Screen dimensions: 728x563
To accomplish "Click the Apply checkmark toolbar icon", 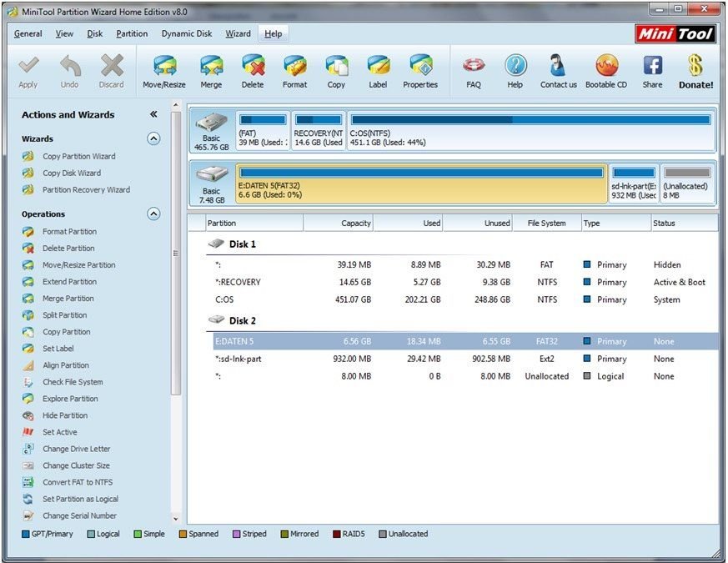I will tap(28, 66).
